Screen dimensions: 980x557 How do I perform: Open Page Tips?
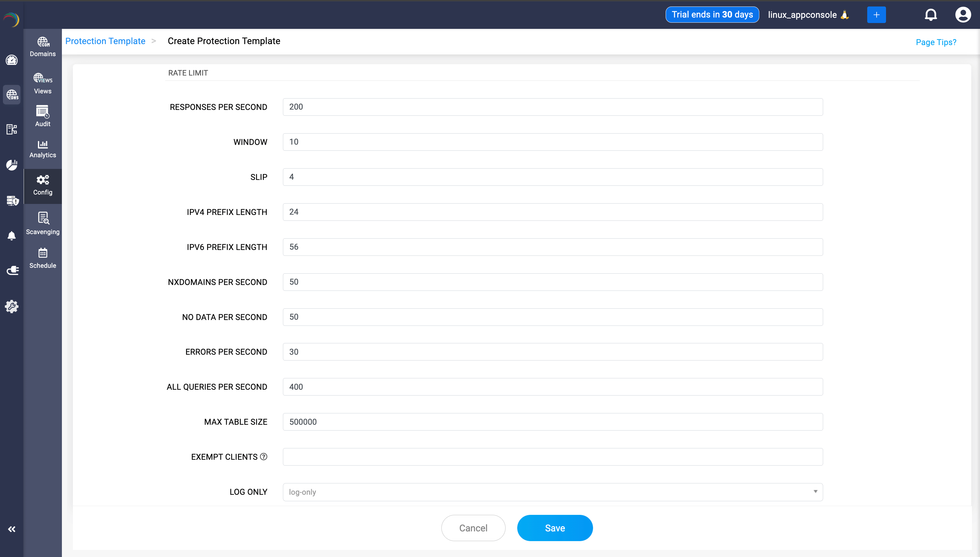936,42
